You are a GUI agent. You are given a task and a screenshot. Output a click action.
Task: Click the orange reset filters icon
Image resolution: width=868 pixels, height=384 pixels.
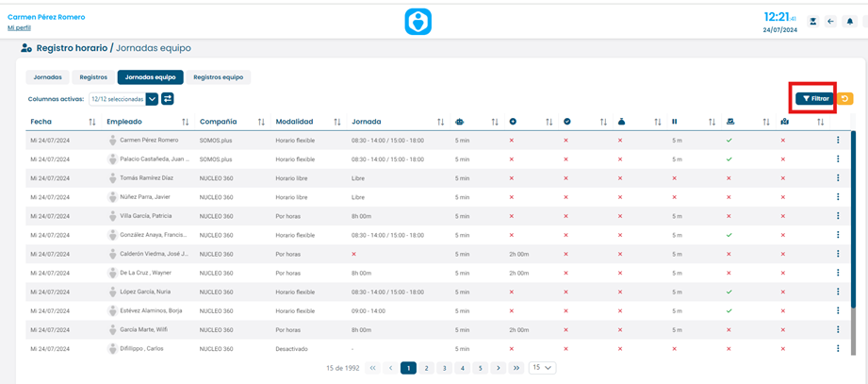844,98
